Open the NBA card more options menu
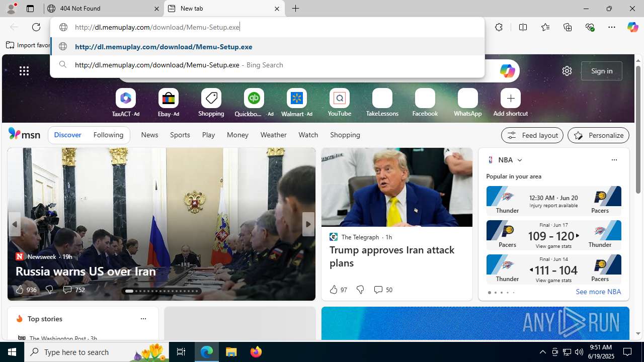644x362 pixels. (614, 160)
